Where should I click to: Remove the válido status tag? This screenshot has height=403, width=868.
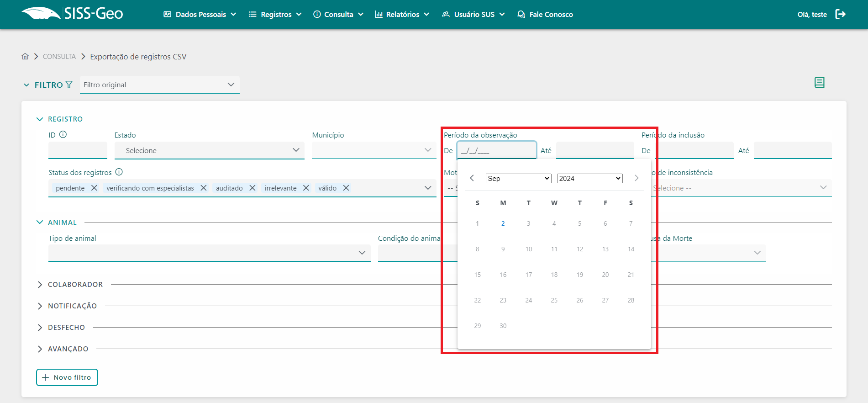pos(346,188)
